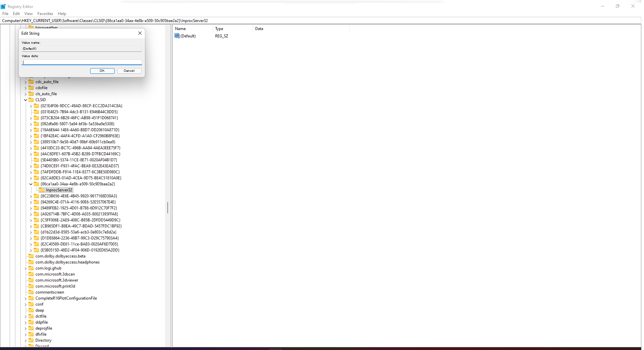Click folder icon of {4AC6DFE1-607B-45B2-B289-D7FBCD44169C}
Viewport: 644px width, 350px height.
[36, 154]
